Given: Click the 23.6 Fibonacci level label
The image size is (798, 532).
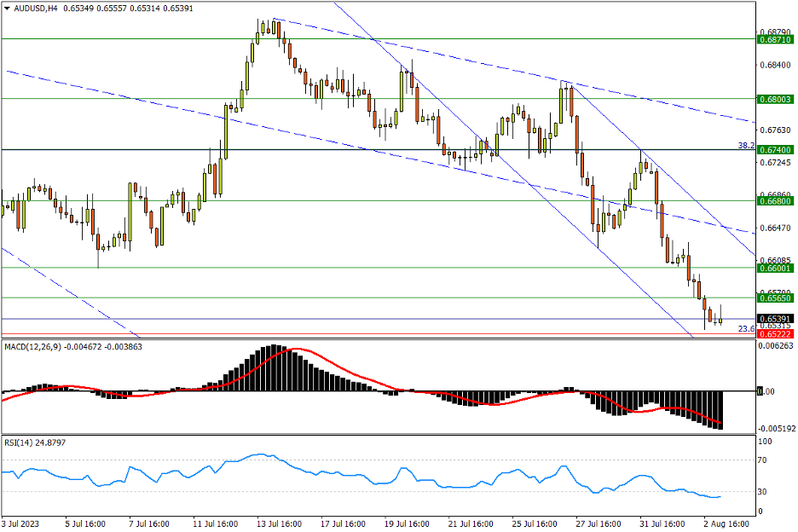Looking at the screenshot, I should [746, 329].
